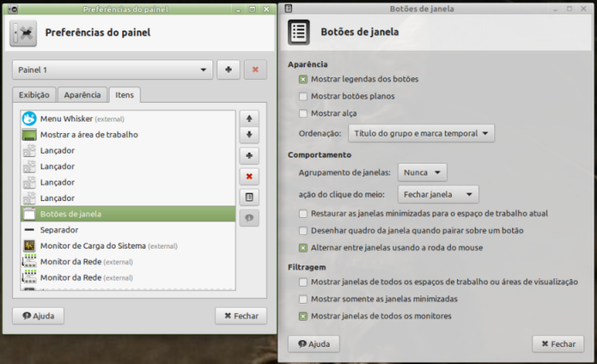Switch to the Aparência tab

click(82, 95)
